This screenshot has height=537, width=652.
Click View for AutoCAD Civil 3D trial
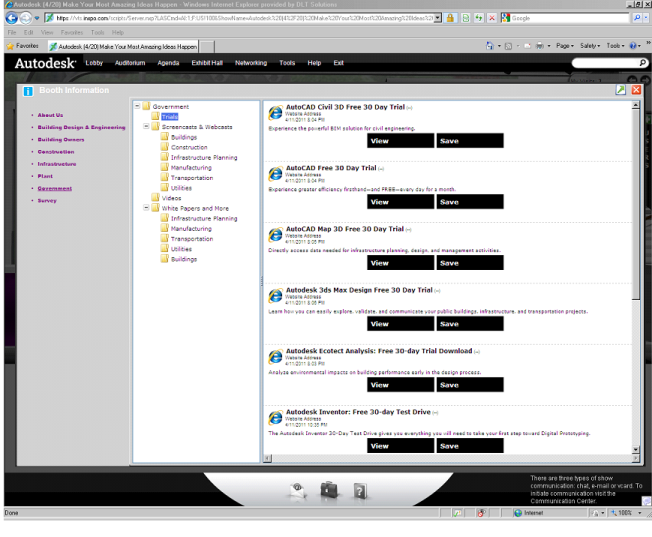click(x=400, y=141)
